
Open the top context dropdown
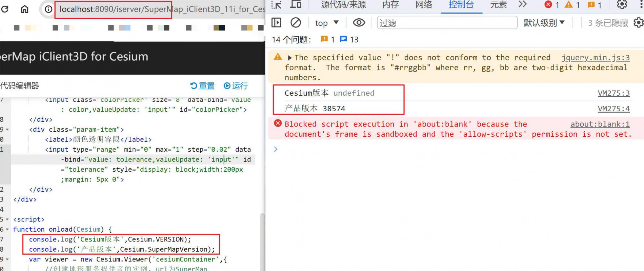tap(327, 23)
